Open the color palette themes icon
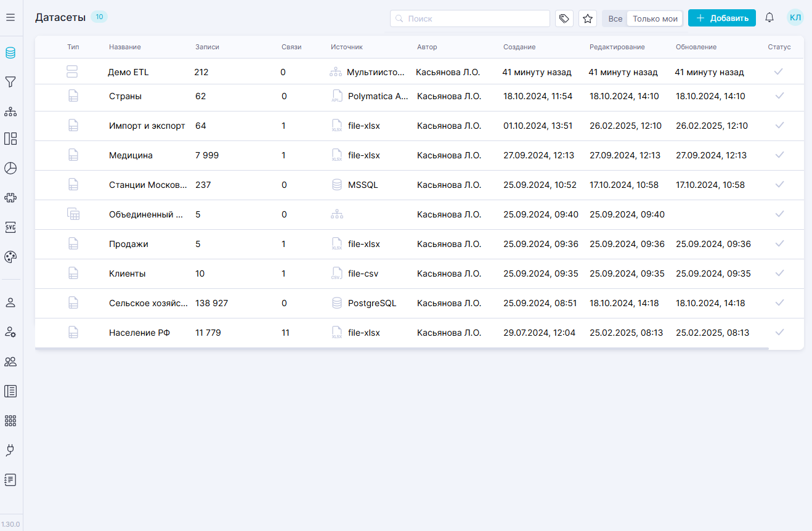812x531 pixels. click(10, 257)
